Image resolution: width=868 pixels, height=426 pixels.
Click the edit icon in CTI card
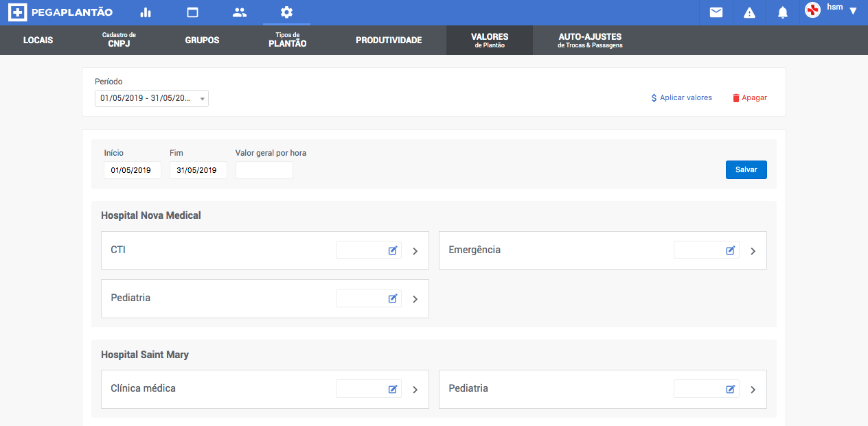(393, 250)
